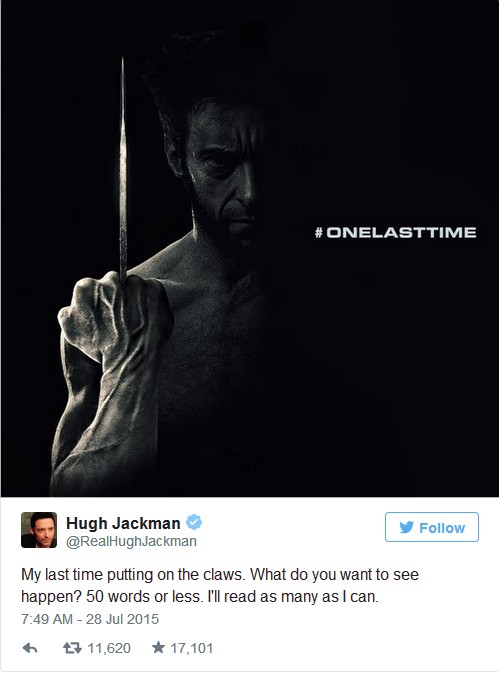This screenshot has width=499, height=673.
Task: Follow Hugh Jackman with the Follow button
Action: [432, 527]
